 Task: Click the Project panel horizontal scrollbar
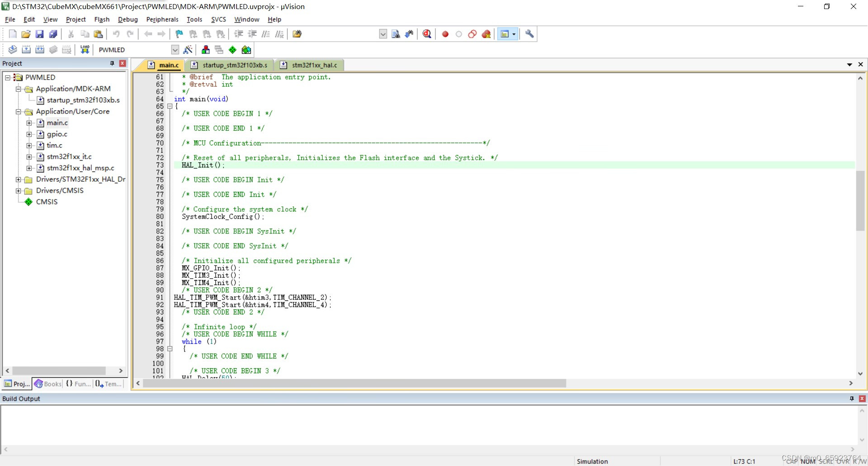tap(59, 371)
